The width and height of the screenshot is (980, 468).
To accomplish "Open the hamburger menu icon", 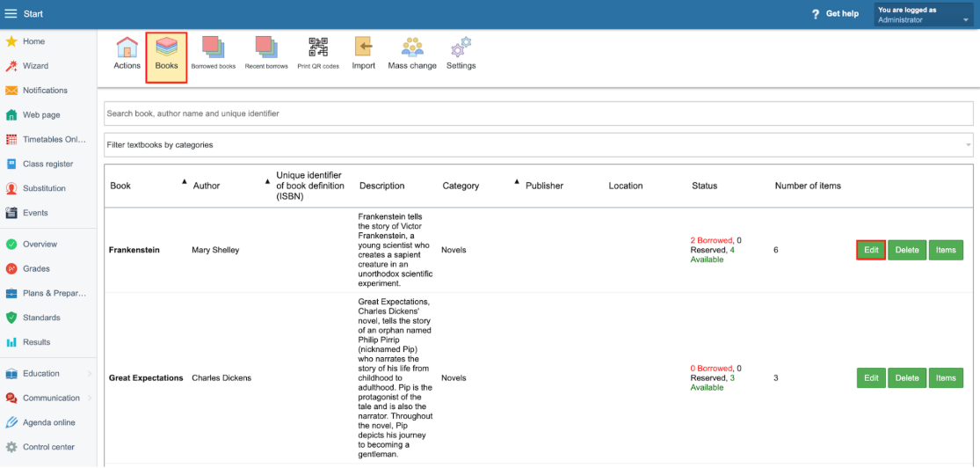I will coord(11,14).
